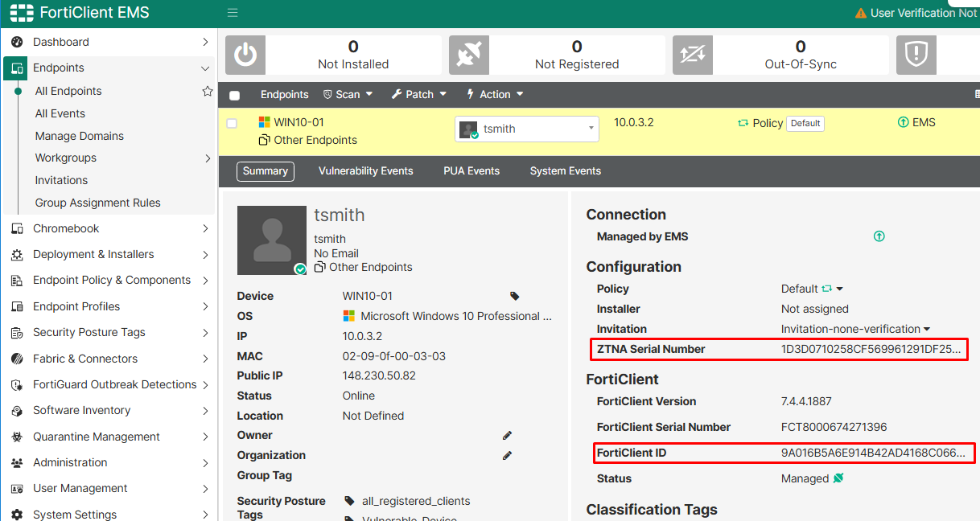This screenshot has width=980, height=521.
Task: Click the Not Installed power icon
Action: pos(245,55)
